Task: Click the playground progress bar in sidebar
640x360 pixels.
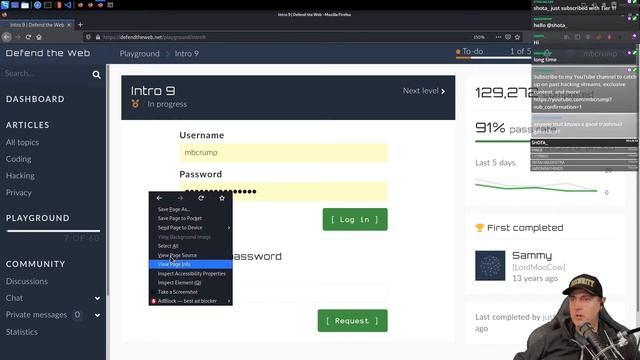Action: [53, 231]
